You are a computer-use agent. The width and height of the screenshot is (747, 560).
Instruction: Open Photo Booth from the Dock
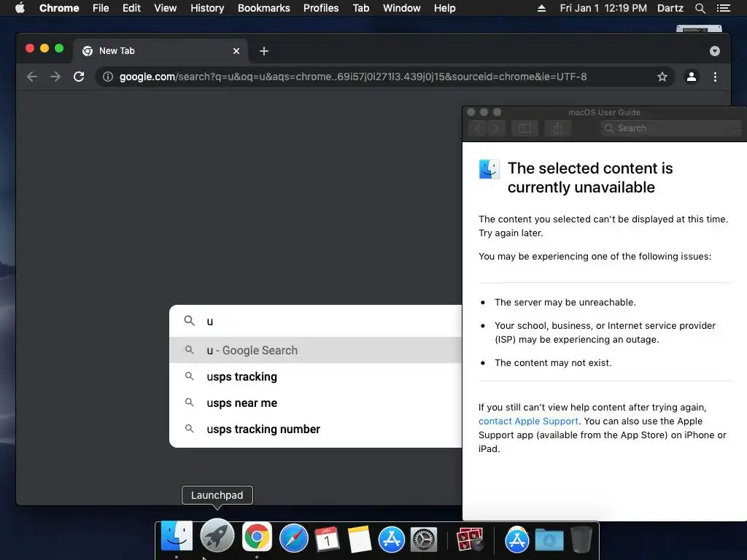pos(470,539)
